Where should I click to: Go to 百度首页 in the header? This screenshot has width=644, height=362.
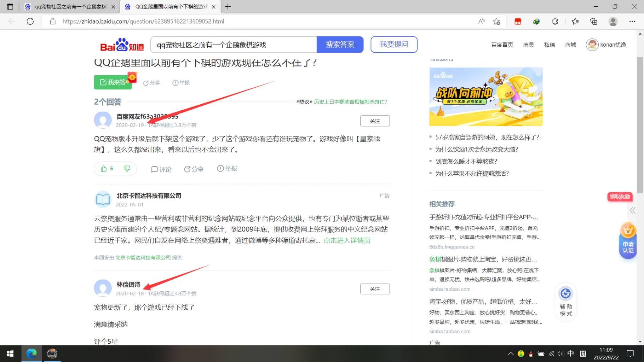point(502,45)
